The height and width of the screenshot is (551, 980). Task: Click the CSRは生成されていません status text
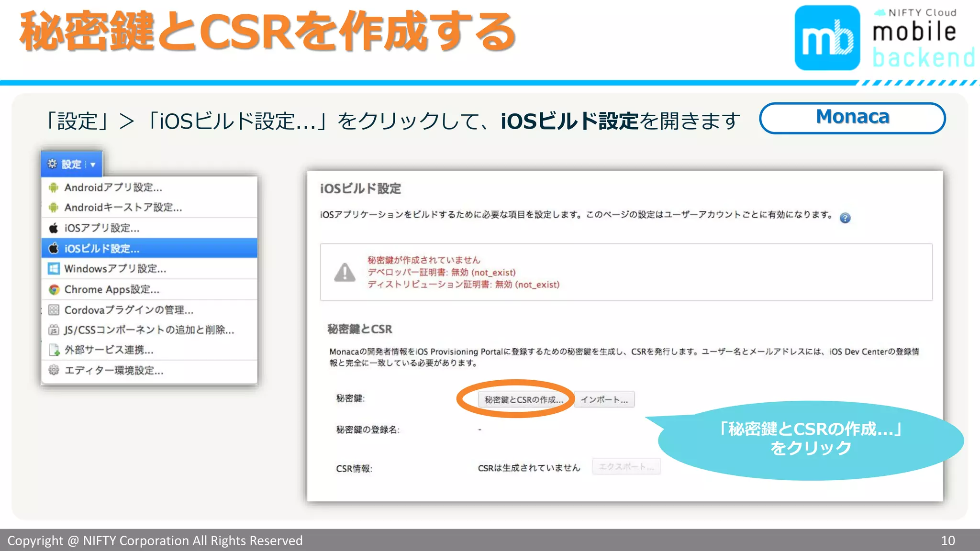click(x=529, y=468)
